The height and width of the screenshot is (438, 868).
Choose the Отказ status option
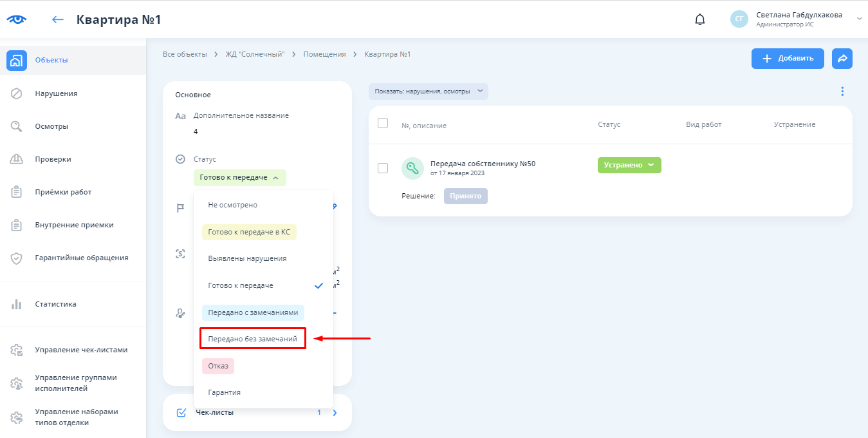218,366
